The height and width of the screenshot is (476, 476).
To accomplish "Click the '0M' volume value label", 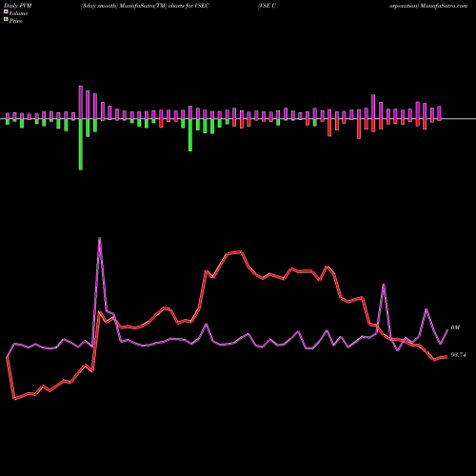I will (x=455, y=327).
